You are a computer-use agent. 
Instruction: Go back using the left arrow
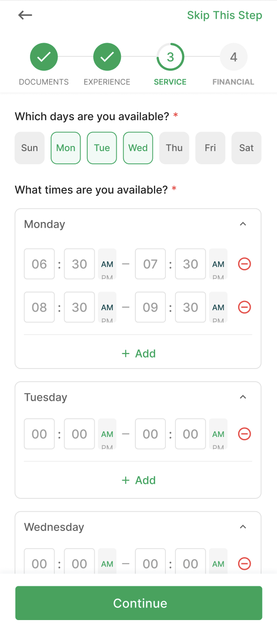pyautogui.click(x=25, y=15)
